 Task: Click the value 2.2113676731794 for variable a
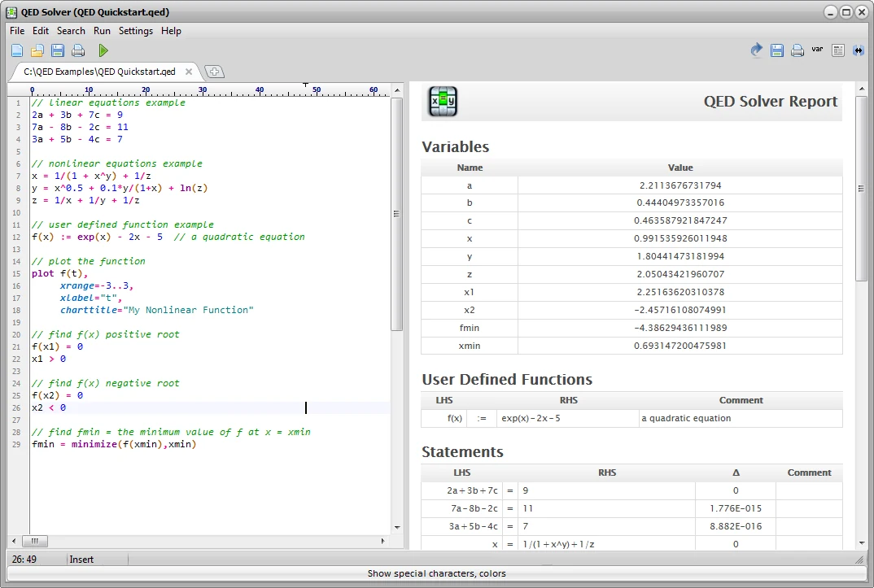(x=680, y=185)
